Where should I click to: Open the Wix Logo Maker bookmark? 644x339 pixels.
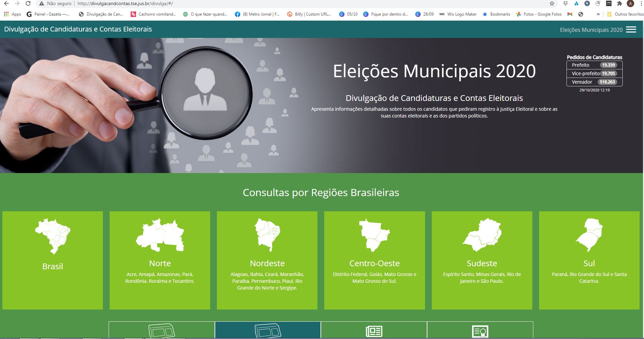point(458,14)
